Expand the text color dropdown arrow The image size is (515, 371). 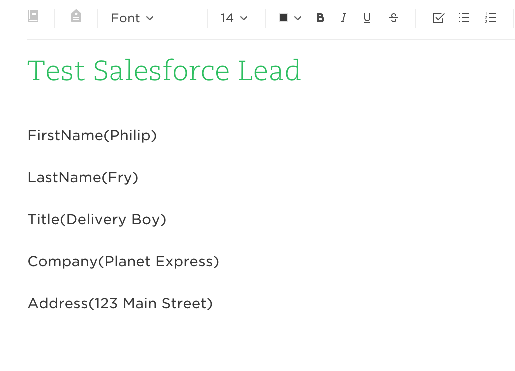point(298,18)
